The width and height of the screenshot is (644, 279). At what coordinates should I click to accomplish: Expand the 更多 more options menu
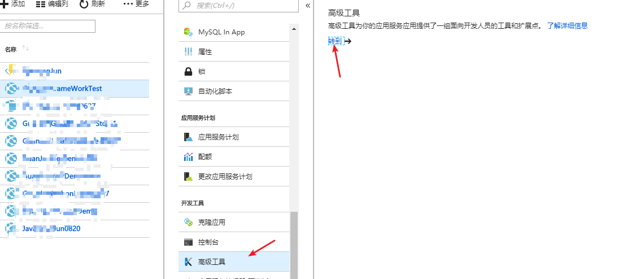(x=136, y=4)
